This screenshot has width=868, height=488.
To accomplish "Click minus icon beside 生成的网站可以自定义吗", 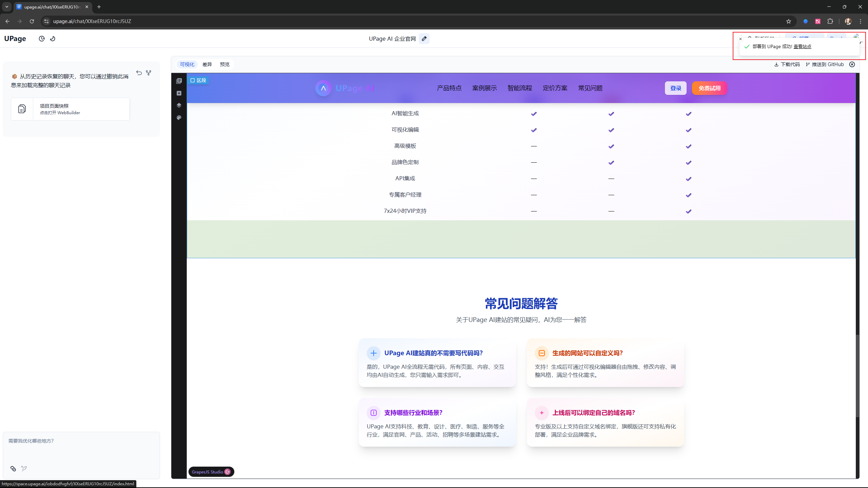I will pos(541,353).
